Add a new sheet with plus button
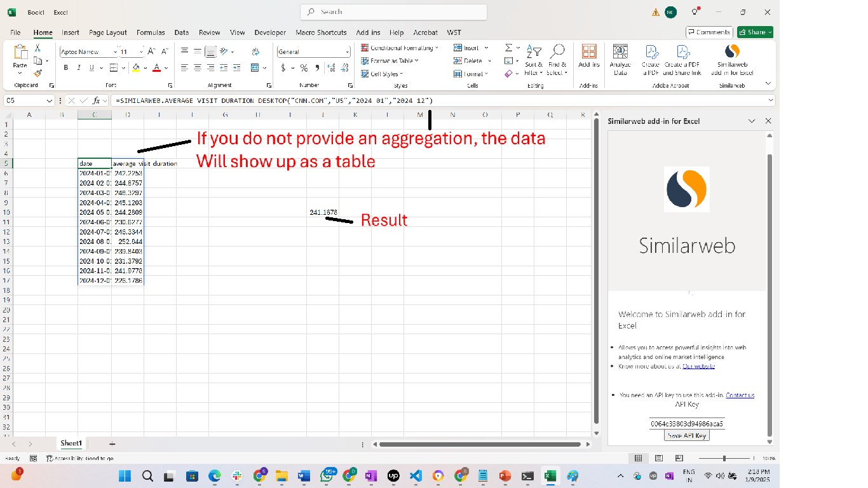 point(112,444)
